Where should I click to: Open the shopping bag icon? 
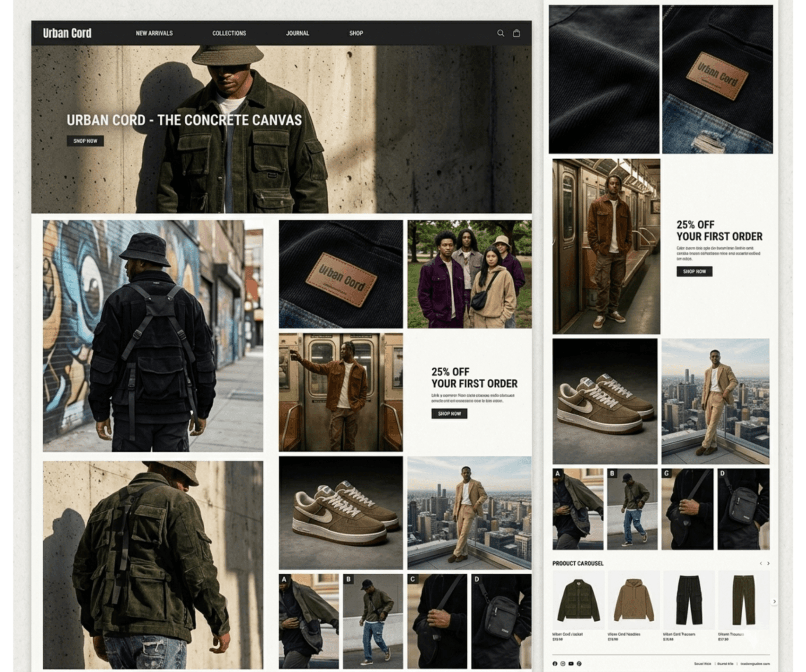pos(516,33)
